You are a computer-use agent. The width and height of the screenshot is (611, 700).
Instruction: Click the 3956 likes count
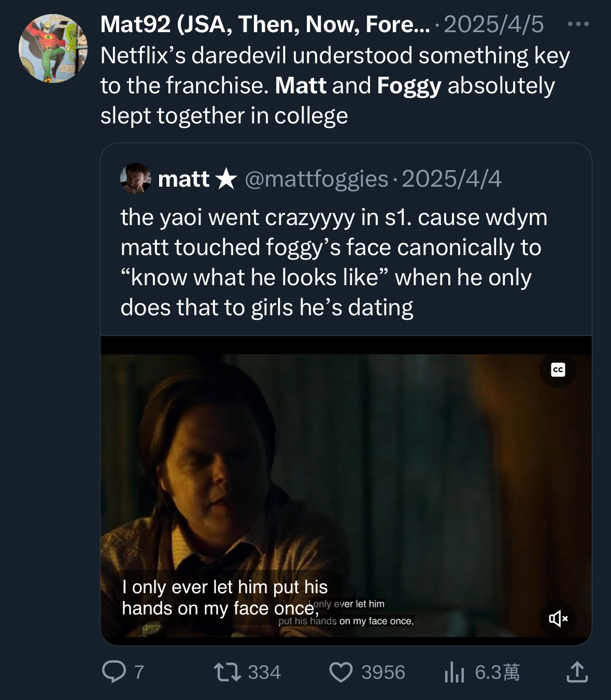(383, 673)
